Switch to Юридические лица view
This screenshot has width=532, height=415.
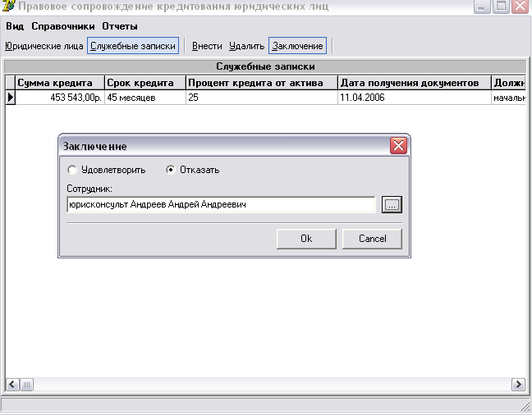pyautogui.click(x=44, y=46)
